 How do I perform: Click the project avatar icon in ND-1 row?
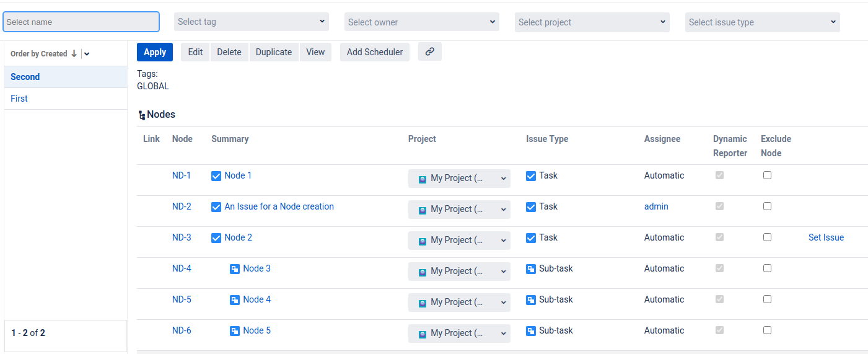[x=423, y=179]
